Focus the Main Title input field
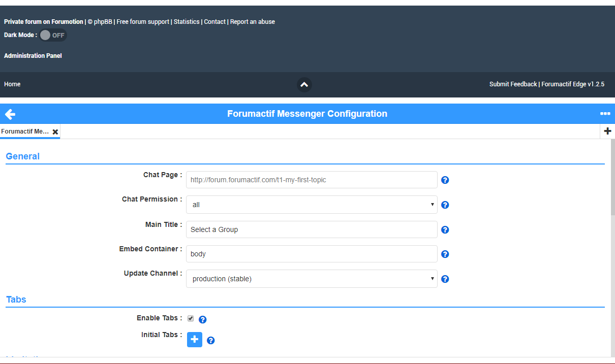The width and height of the screenshot is (615, 364). click(x=312, y=229)
